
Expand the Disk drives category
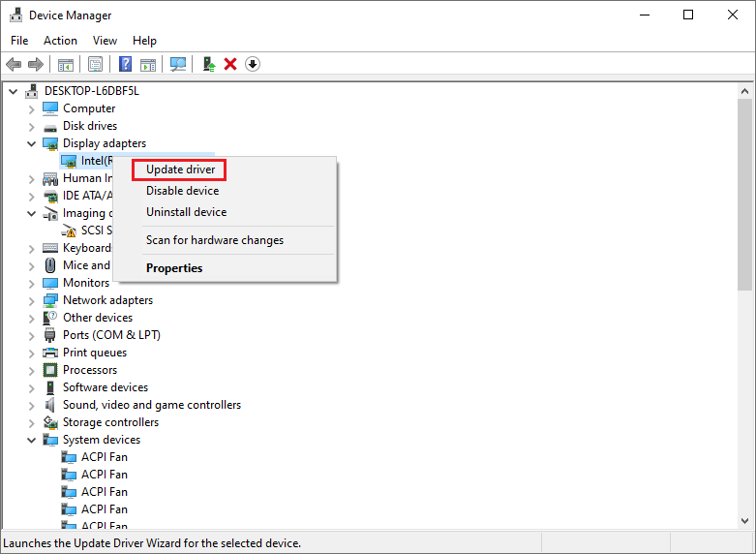coord(32,127)
